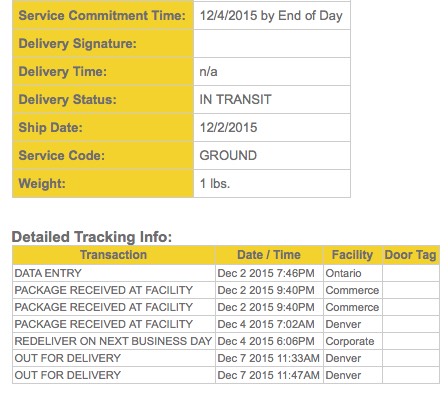The image size is (448, 394).
Task: Click the 12/4/2015 by End of Day value
Action: [x=271, y=16]
